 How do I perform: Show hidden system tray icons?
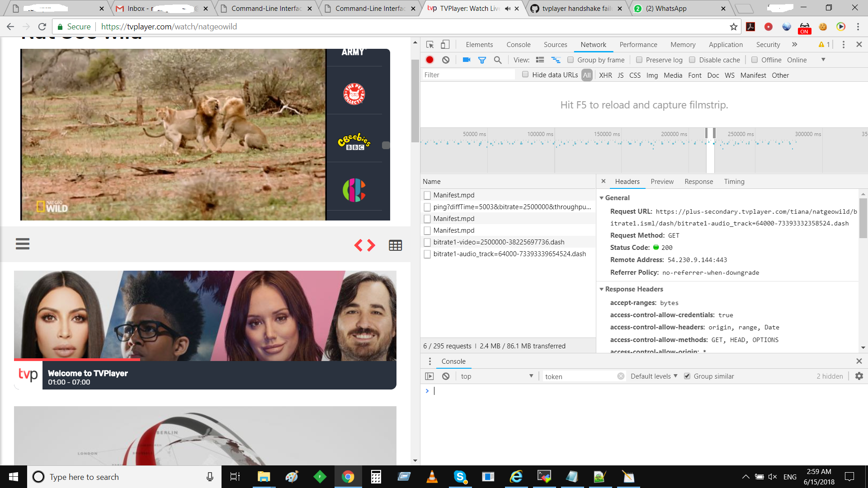point(746,477)
